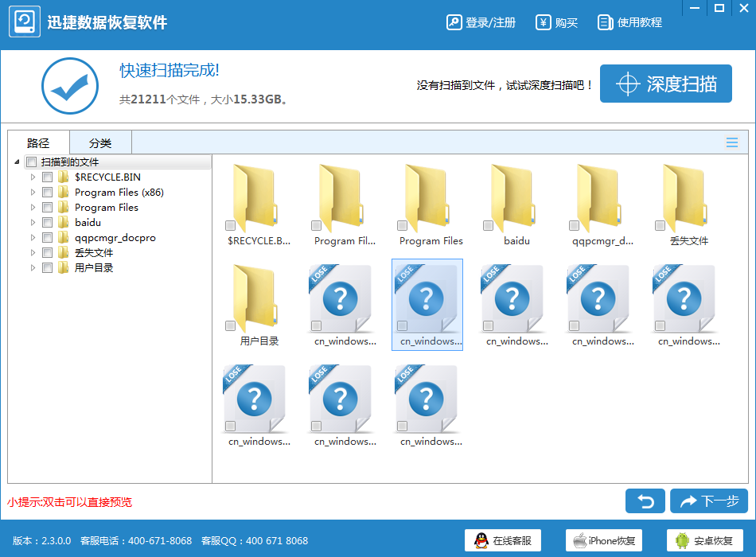Open 在线客服 QQ online support
The height and width of the screenshot is (557, 756).
pyautogui.click(x=503, y=540)
